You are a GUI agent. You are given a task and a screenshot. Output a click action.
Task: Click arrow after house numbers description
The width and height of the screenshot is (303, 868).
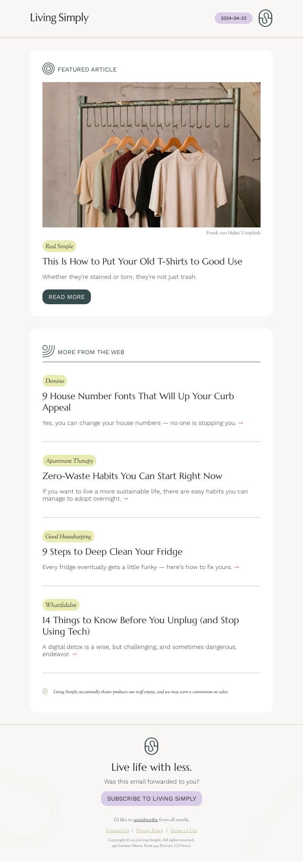(241, 423)
